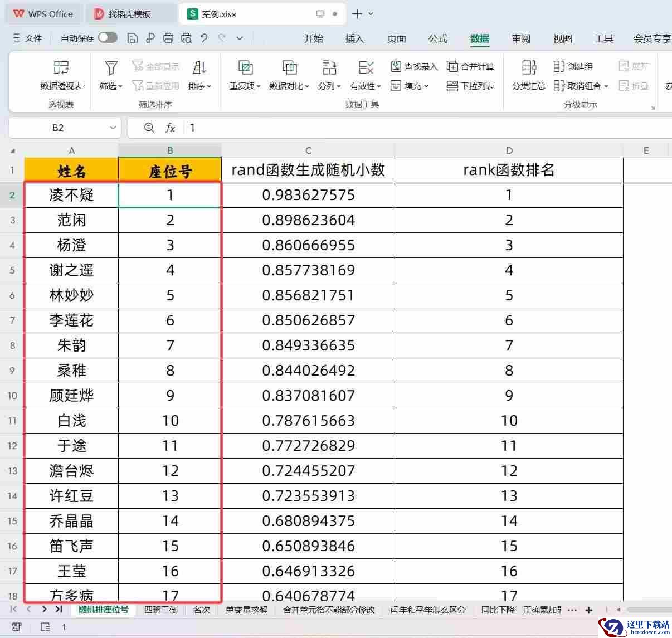Click the 下拉列表 dropdown list icon
The height and width of the screenshot is (638, 672).
[452, 86]
